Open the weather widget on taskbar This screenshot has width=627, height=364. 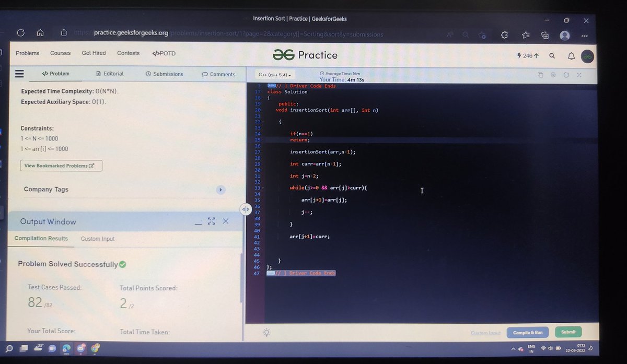click(39, 347)
